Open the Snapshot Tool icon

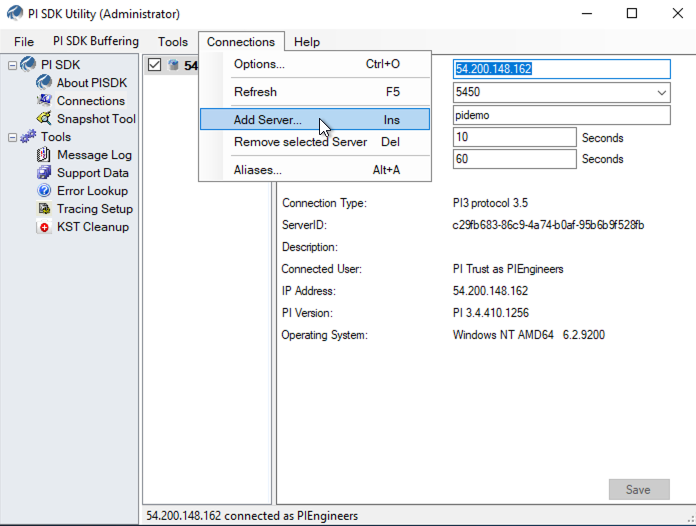tap(44, 119)
